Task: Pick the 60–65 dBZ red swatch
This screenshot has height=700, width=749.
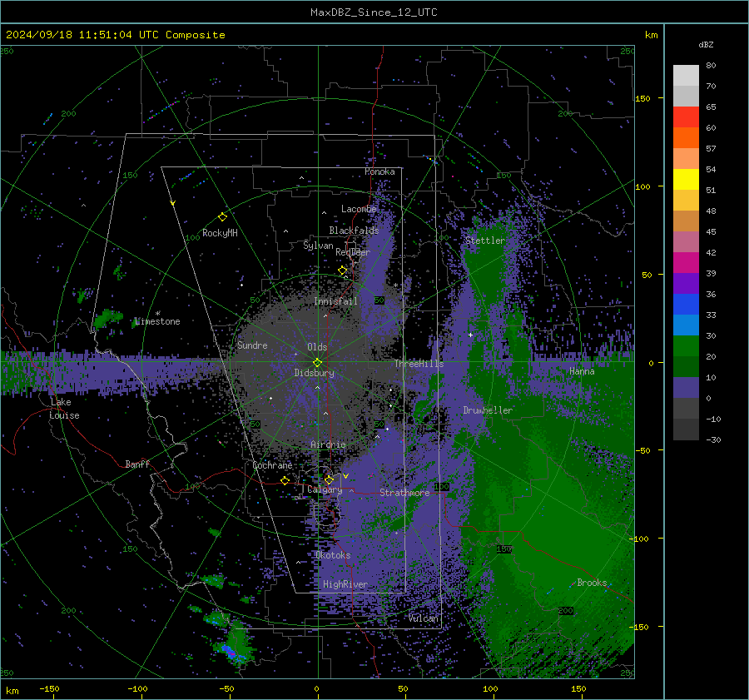Action: coord(686,117)
